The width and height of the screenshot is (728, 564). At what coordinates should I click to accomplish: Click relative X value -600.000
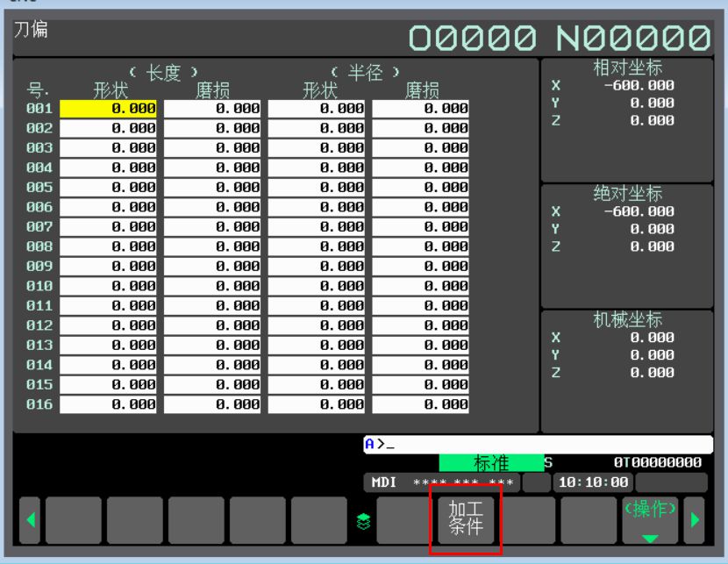tap(639, 85)
